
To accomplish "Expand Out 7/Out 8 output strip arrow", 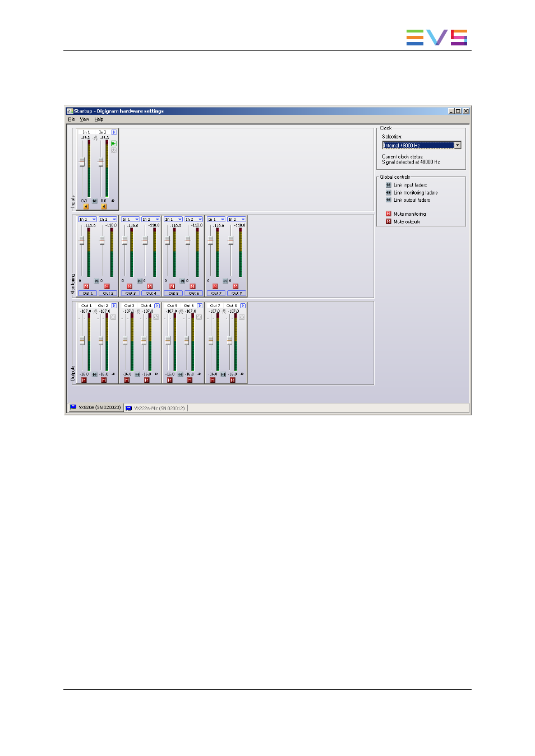I will point(243,306).
